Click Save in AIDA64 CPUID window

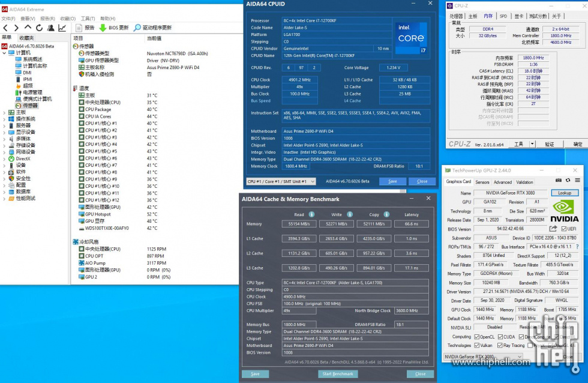pos(392,181)
